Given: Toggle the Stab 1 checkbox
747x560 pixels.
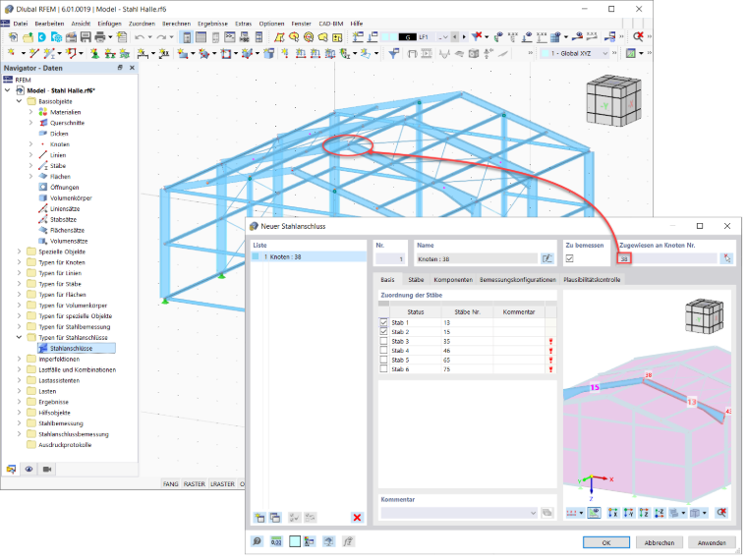Looking at the screenshot, I should pyautogui.click(x=383, y=322).
